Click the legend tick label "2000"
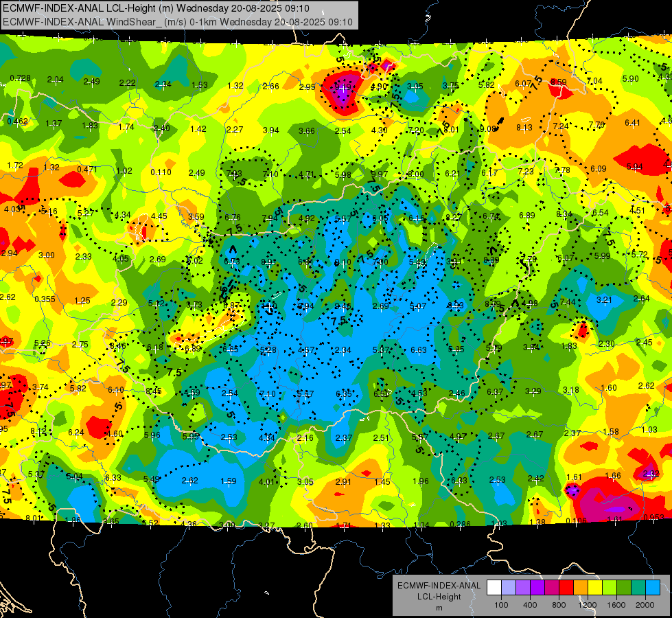The width and height of the screenshot is (672, 618). coord(645,605)
